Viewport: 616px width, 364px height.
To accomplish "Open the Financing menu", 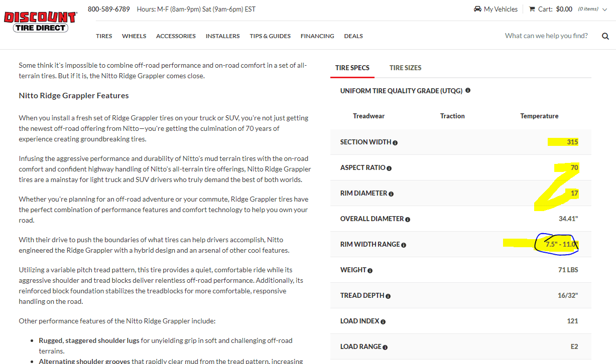I will pyautogui.click(x=317, y=36).
